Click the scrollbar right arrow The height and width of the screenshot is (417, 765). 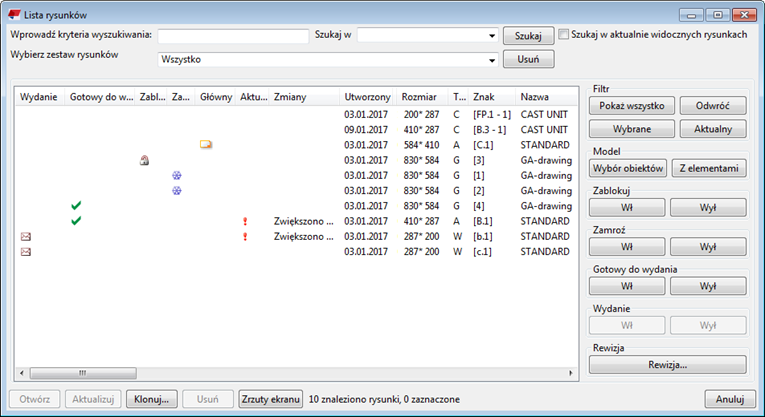click(x=570, y=373)
